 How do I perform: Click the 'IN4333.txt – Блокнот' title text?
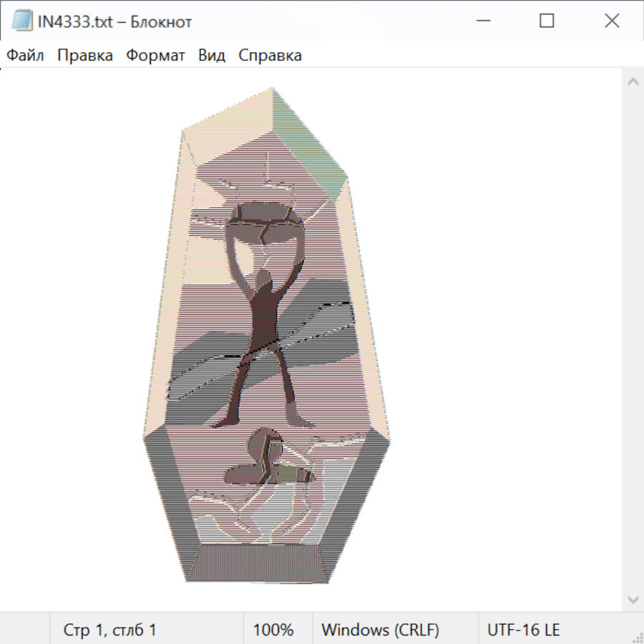[x=114, y=22]
